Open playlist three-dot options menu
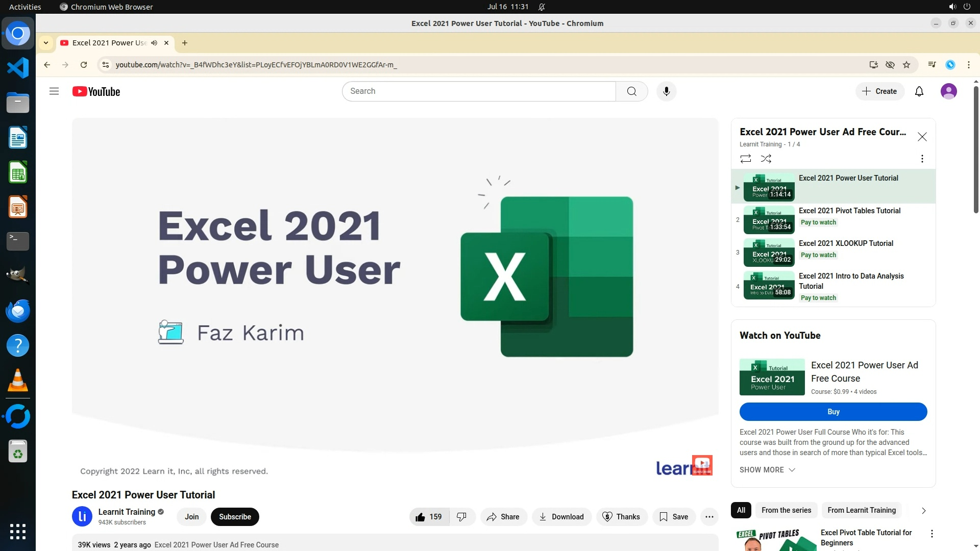980x551 pixels. coord(922,159)
